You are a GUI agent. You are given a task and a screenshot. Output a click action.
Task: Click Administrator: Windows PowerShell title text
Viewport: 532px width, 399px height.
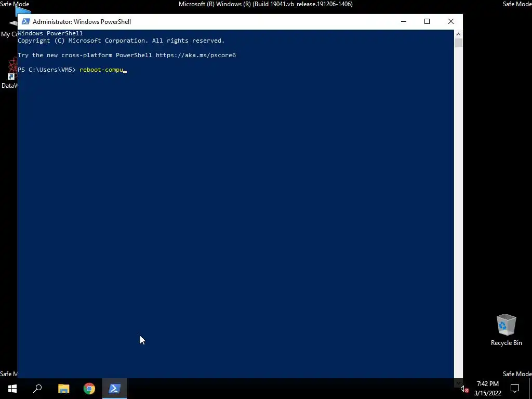[x=82, y=21]
